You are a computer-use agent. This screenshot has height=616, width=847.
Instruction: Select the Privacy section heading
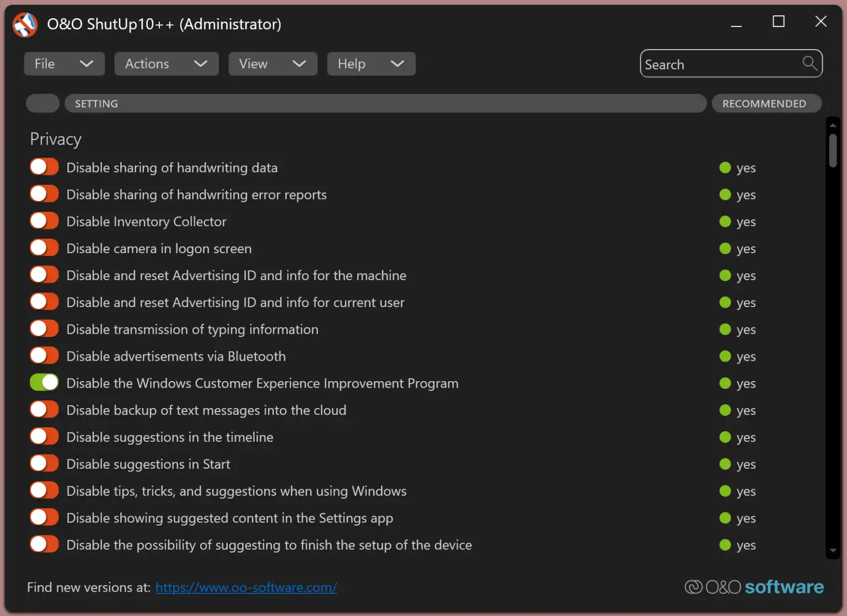coord(56,140)
